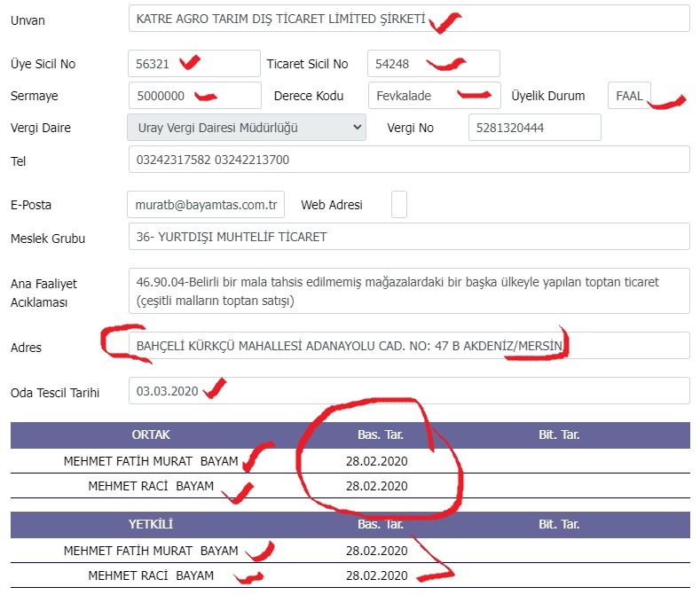Image resolution: width=700 pixels, height=595 pixels.
Task: Select ORTAK row MEHMET FATİH MURAT BAYAM
Action: click(350, 460)
